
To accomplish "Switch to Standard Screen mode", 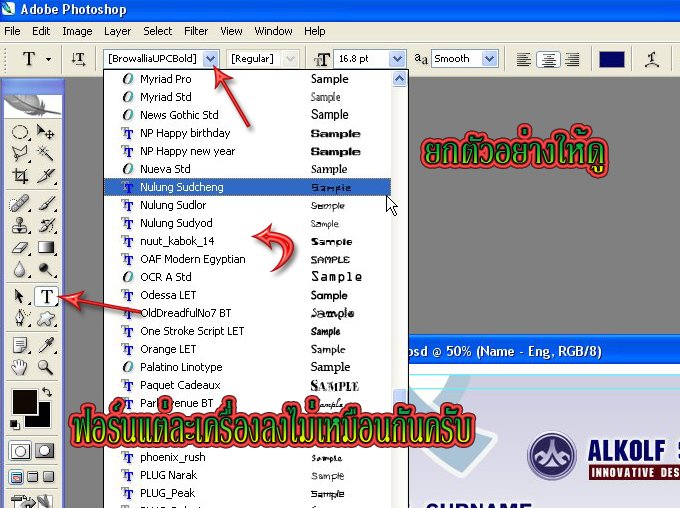I will [x=16, y=477].
